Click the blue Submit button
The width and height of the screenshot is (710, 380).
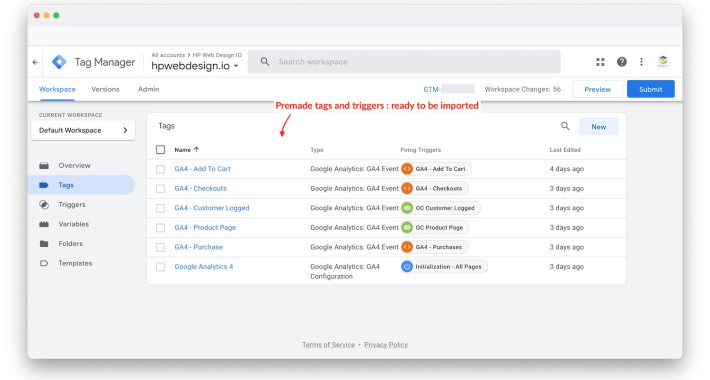[651, 89]
